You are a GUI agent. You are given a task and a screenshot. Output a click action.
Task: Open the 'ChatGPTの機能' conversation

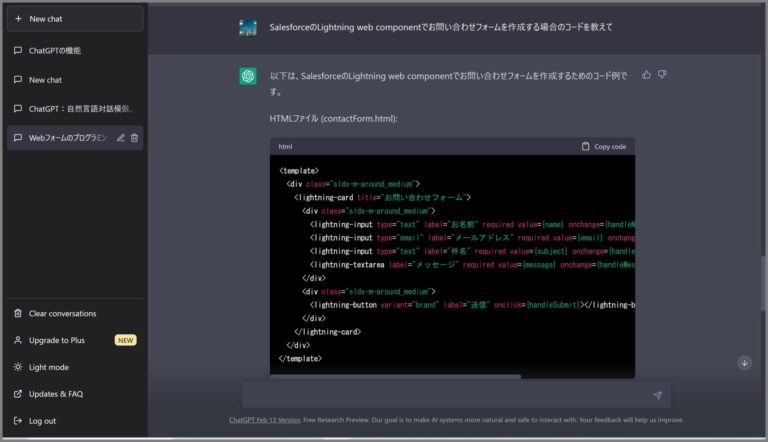54,50
